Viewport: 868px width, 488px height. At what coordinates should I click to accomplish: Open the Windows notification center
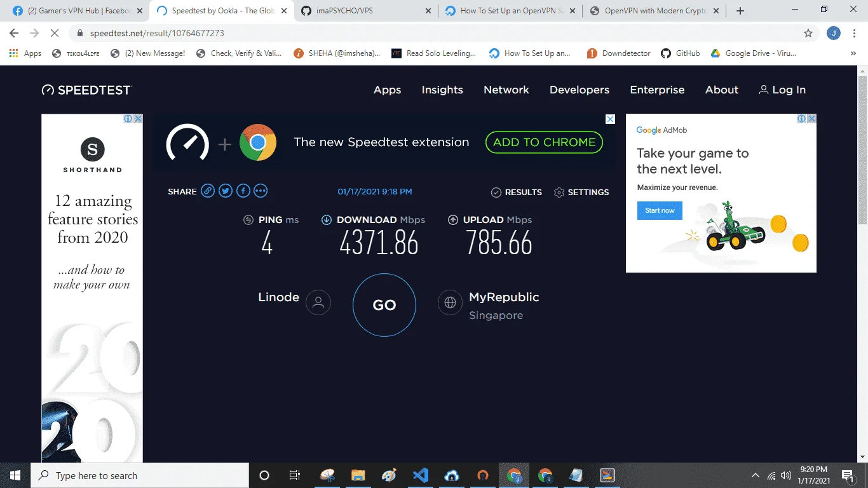(847, 475)
